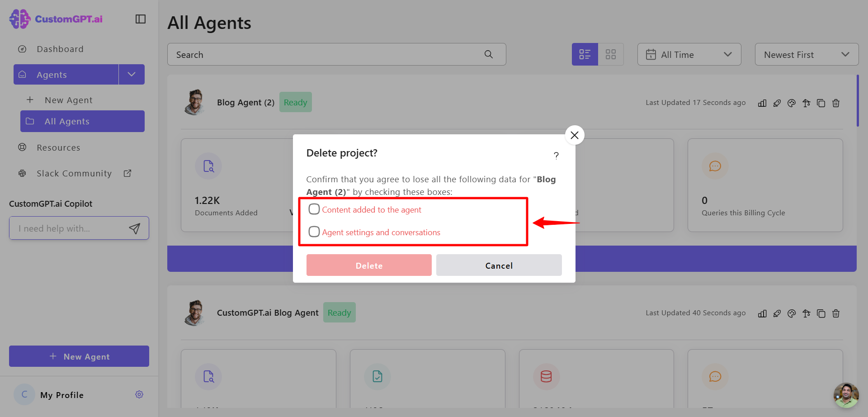Click the Ready badge of Blog Agent (2)

click(296, 102)
